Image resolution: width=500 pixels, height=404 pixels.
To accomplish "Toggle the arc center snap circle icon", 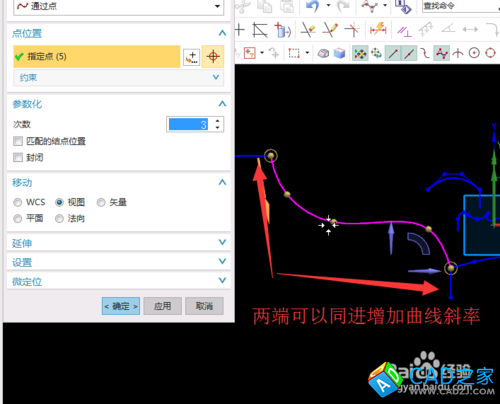I will click(474, 53).
